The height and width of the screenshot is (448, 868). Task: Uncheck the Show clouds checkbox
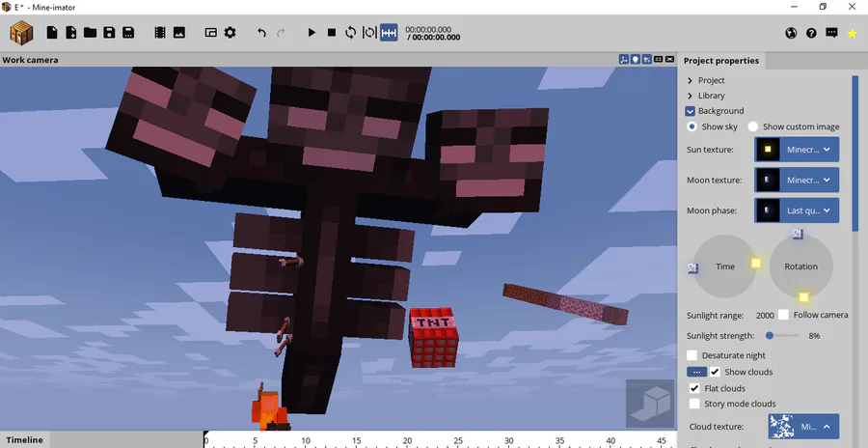(x=716, y=372)
